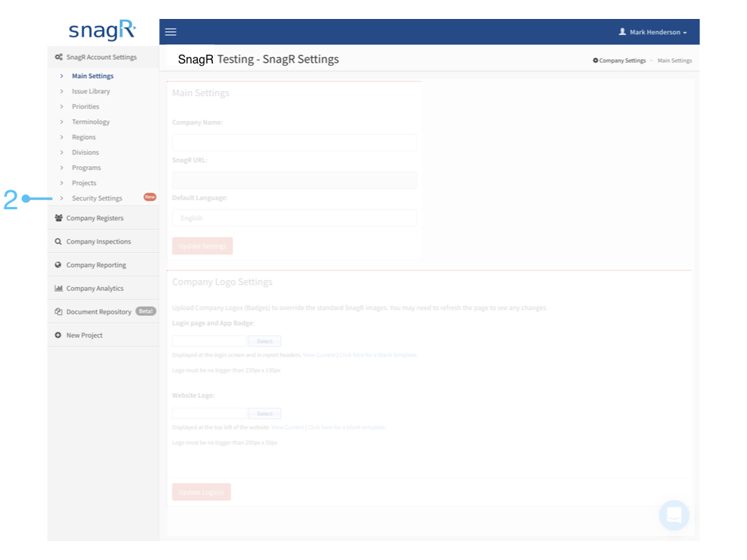747x560 pixels.
Task: Click the chevron beside Terminology
Action: (61, 122)
